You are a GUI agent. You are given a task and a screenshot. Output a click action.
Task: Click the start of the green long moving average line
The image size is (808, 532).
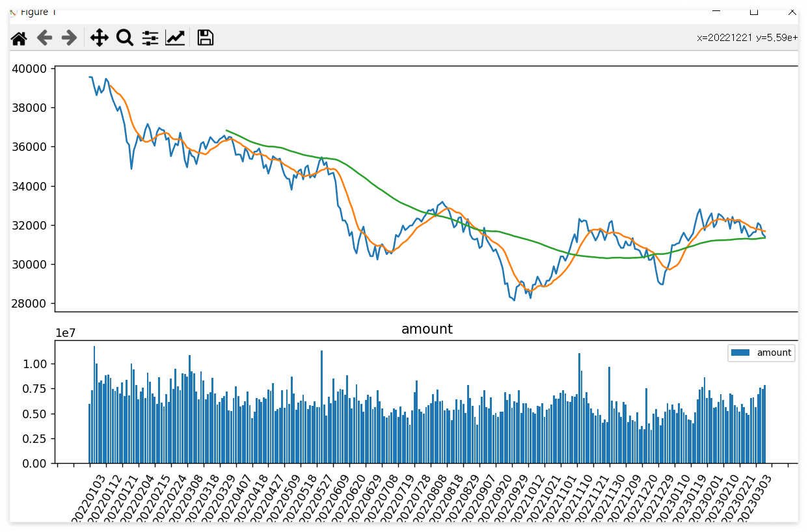[226, 131]
